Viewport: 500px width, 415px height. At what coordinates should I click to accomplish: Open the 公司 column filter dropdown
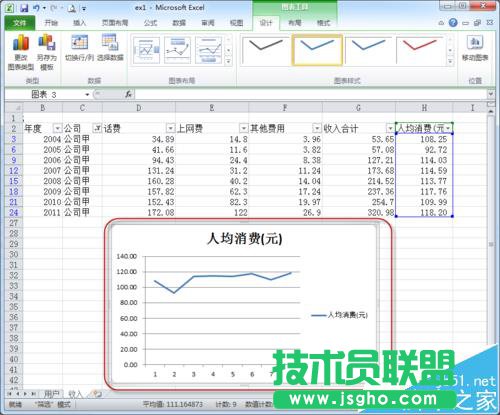(x=97, y=128)
